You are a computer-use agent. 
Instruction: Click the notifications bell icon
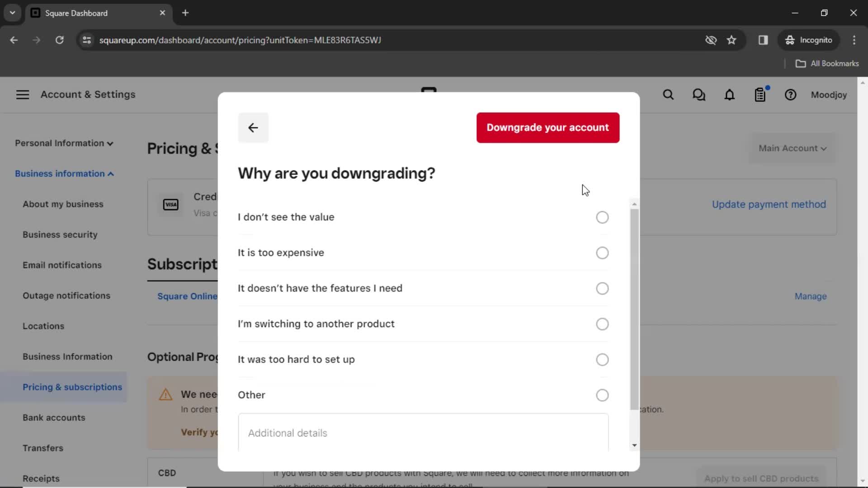click(x=729, y=95)
